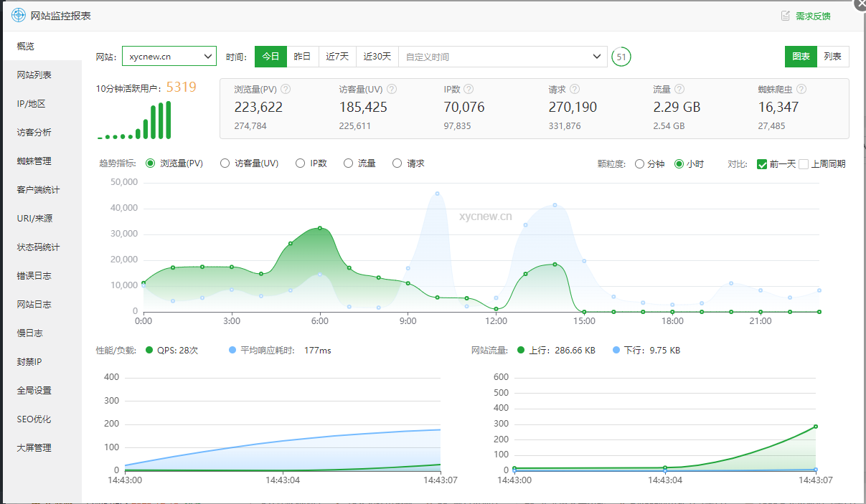This screenshot has height=504, width=866.
Task: Click the 185,425 UV value
Action: click(363, 108)
